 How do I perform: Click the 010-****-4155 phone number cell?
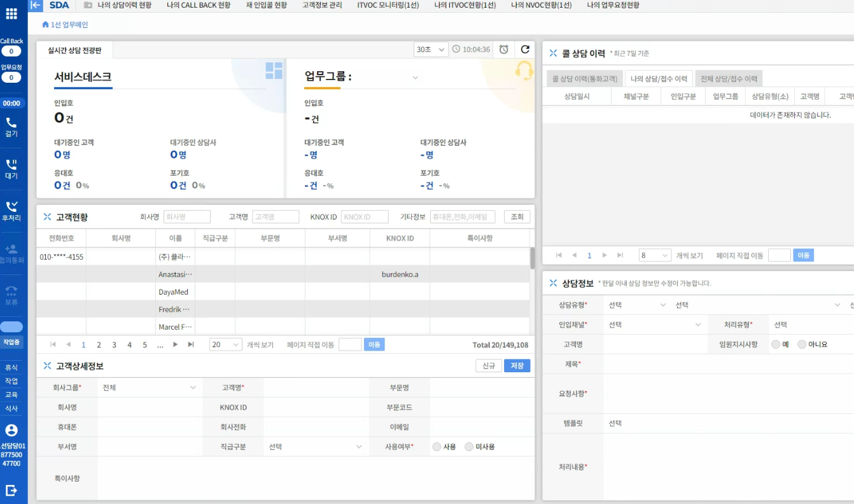pyautogui.click(x=61, y=257)
